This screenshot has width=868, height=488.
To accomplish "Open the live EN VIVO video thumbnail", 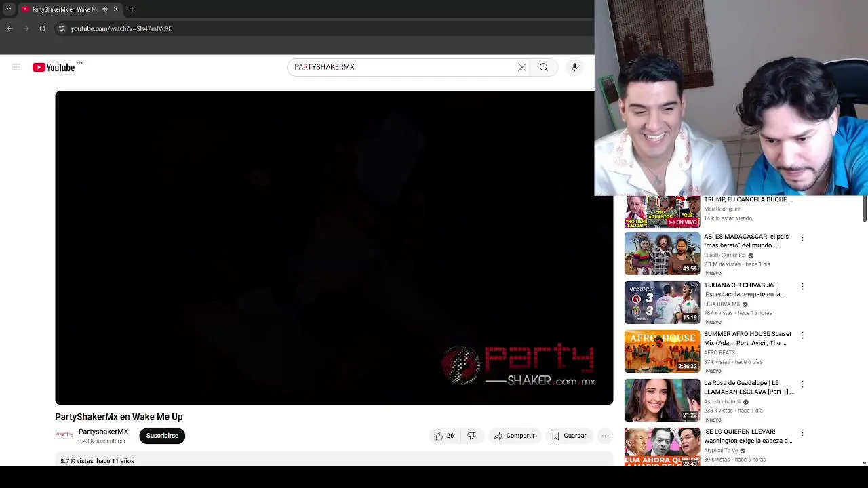I will (x=662, y=211).
